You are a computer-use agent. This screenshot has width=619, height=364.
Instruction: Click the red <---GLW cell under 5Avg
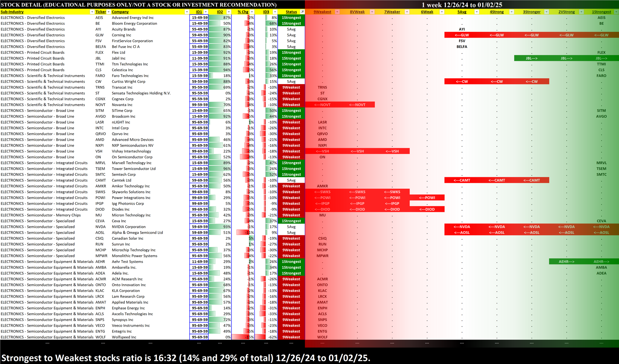[461, 35]
